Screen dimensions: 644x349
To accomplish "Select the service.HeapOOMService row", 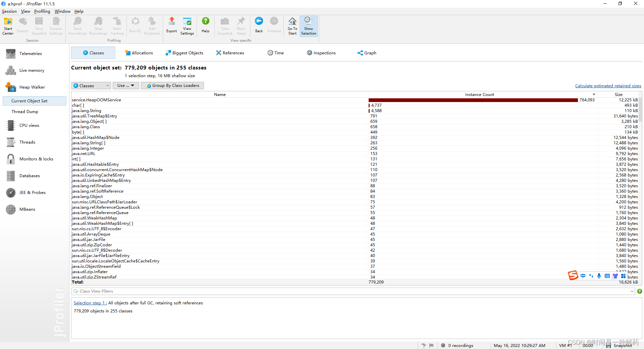I will (355, 100).
